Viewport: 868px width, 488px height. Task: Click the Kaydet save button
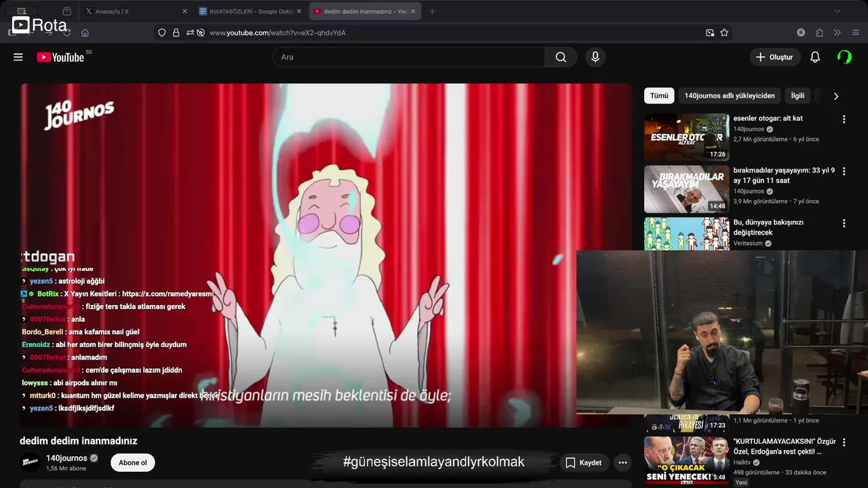pyautogui.click(x=584, y=463)
